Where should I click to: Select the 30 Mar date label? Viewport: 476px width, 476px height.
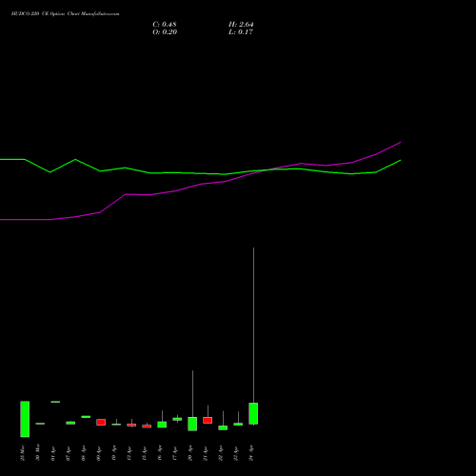(38, 452)
